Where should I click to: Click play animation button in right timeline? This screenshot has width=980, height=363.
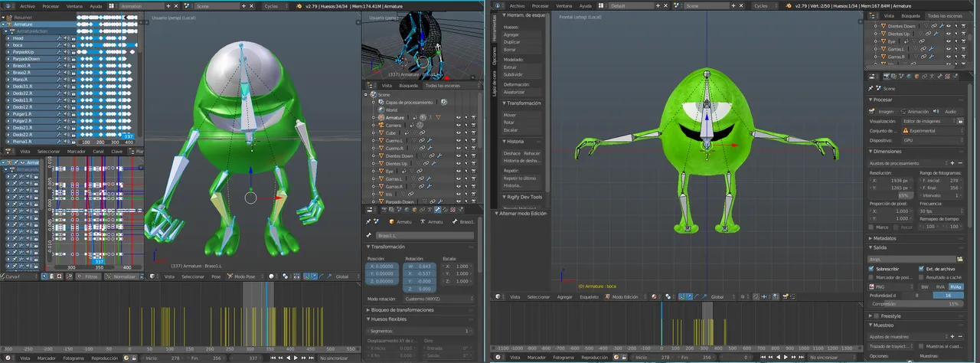click(784, 358)
